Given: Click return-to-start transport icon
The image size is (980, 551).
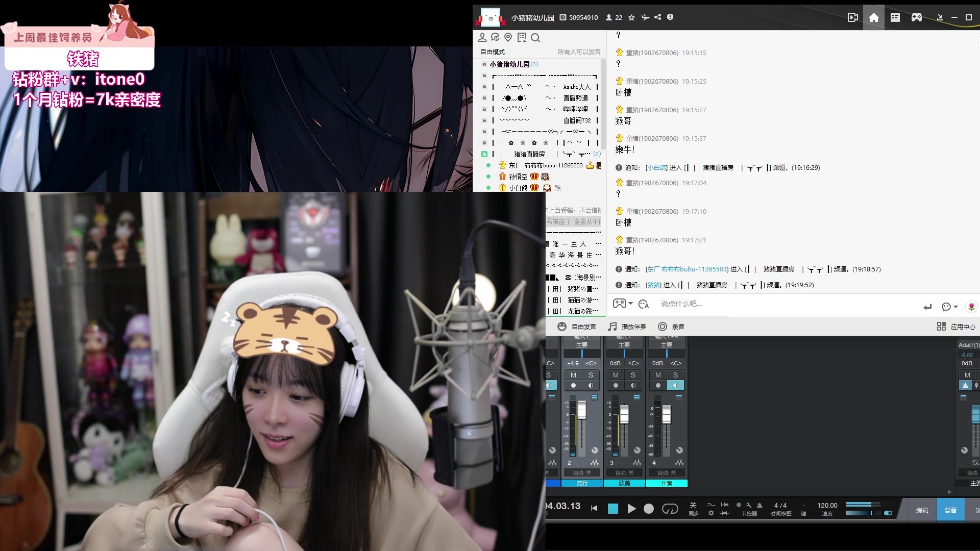Looking at the screenshot, I should tap(594, 508).
